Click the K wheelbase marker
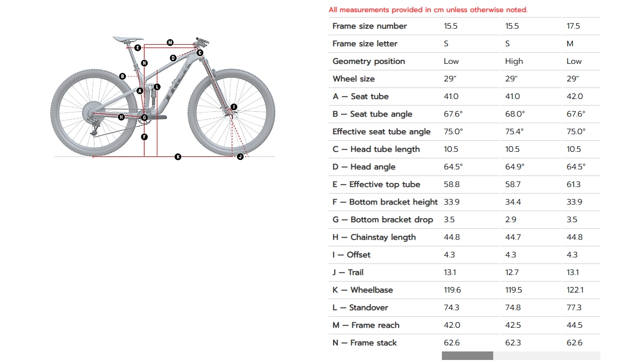Viewport: 618px width, 364px height. tap(178, 157)
